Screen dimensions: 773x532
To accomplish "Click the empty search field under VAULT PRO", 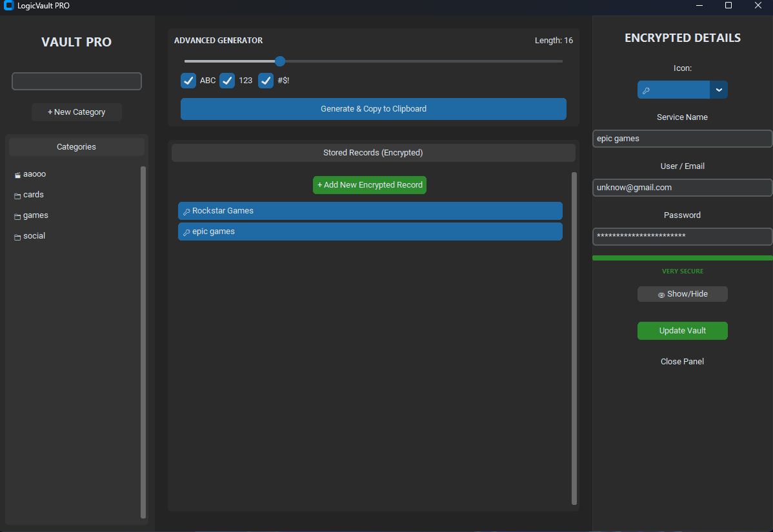I will click(x=76, y=81).
